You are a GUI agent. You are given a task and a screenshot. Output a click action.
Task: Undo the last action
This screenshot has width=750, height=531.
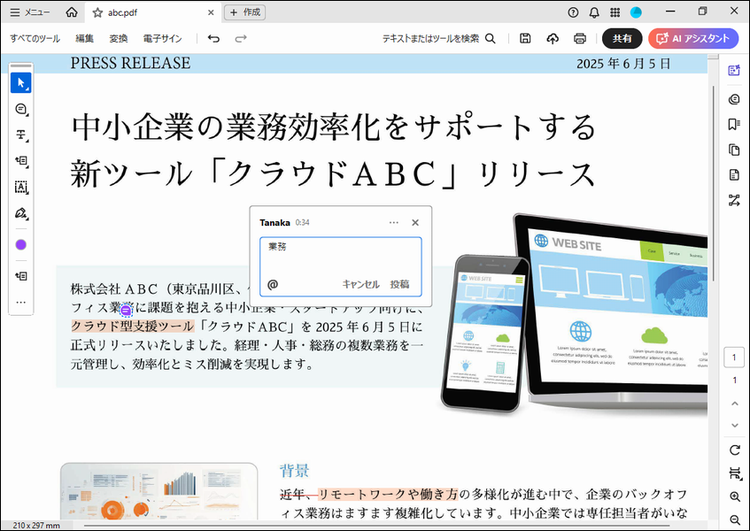point(214,39)
